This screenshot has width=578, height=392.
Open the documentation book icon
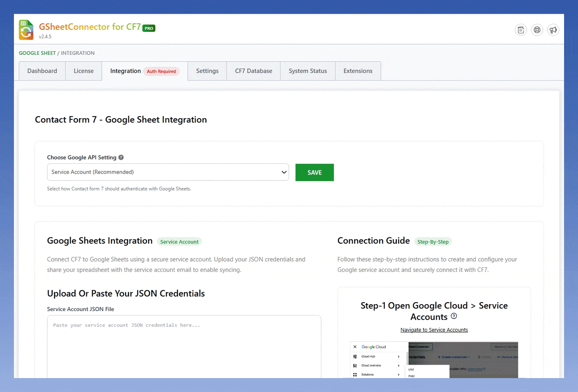click(521, 30)
